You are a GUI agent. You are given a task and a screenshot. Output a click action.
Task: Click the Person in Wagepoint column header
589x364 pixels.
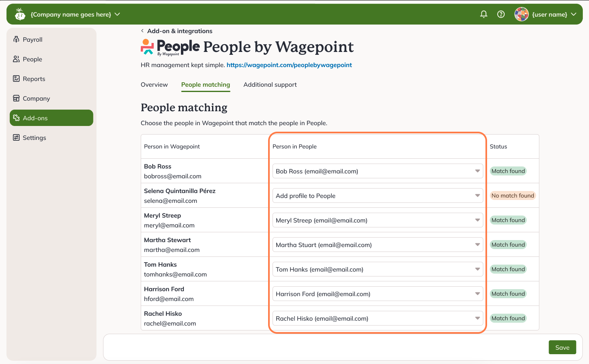click(172, 146)
